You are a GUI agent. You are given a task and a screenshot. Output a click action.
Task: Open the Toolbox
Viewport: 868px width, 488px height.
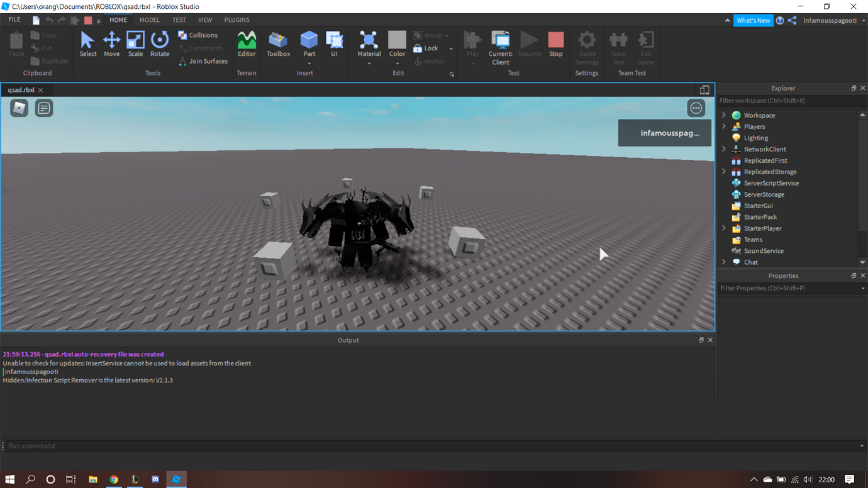coord(279,44)
